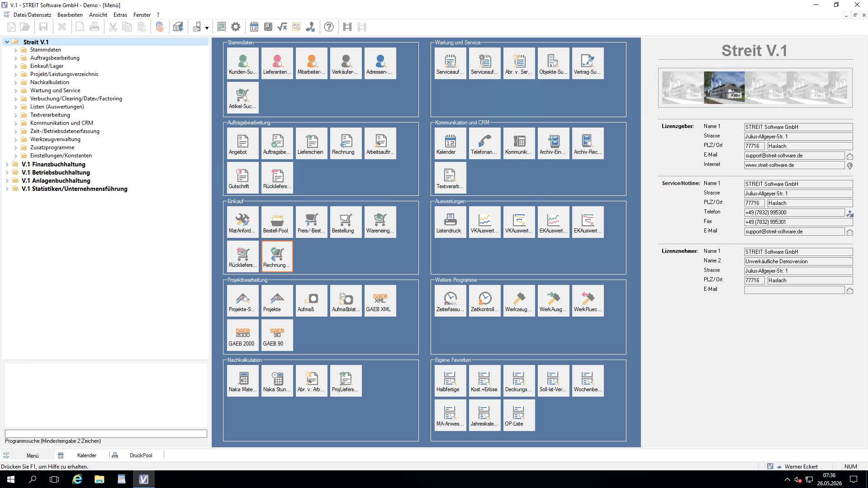868x488 pixels.
Task: Open the Zeiterfassung tile
Action: click(x=451, y=301)
